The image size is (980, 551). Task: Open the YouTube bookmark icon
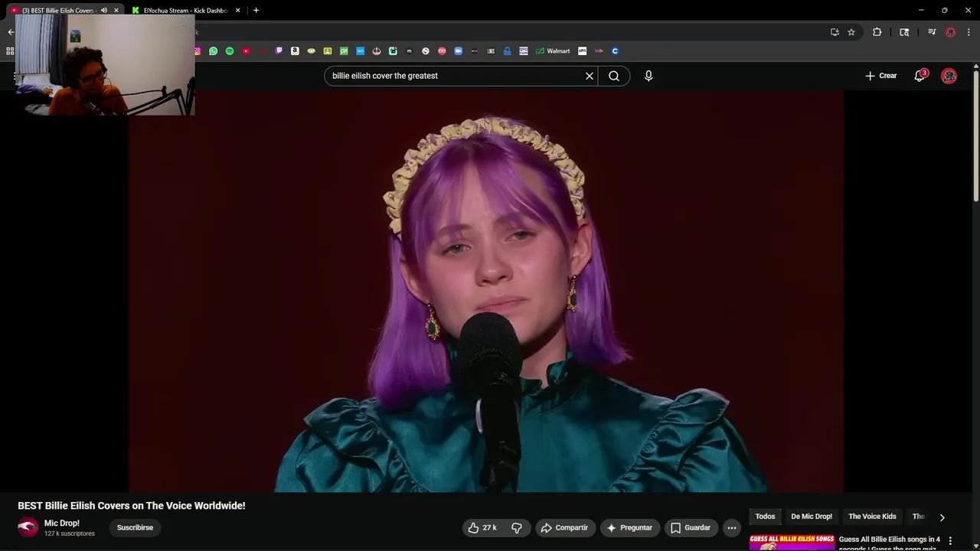click(x=246, y=51)
